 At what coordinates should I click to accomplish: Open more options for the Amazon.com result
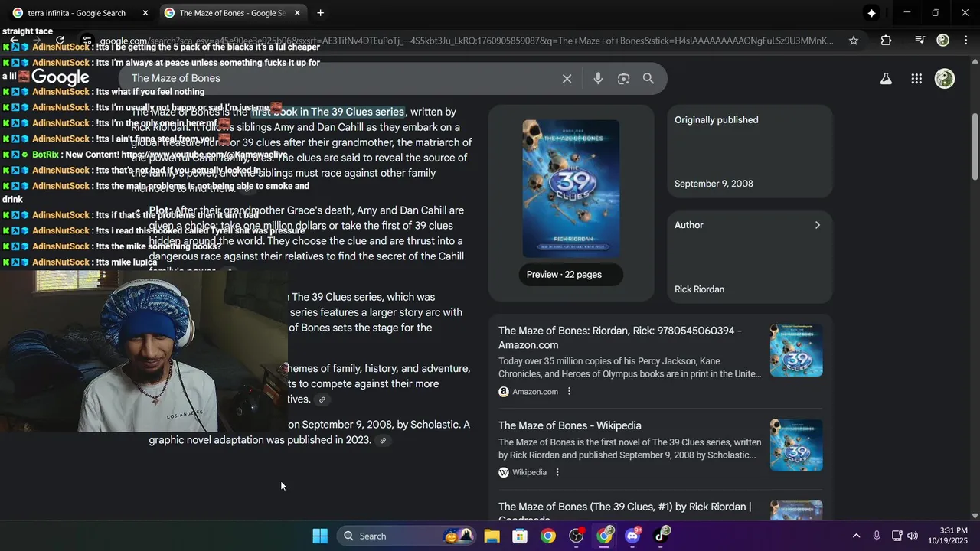569,391
